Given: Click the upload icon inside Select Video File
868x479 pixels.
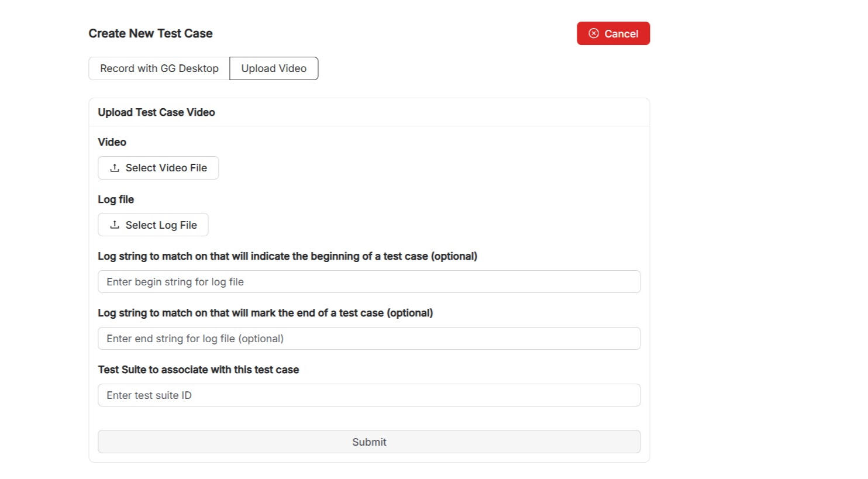Looking at the screenshot, I should pos(115,168).
